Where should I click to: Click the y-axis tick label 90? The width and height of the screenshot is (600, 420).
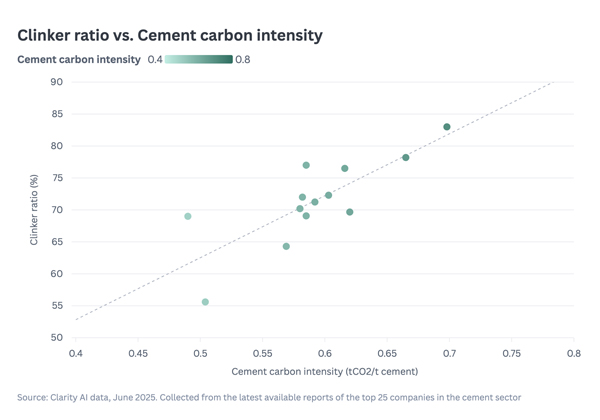56,82
